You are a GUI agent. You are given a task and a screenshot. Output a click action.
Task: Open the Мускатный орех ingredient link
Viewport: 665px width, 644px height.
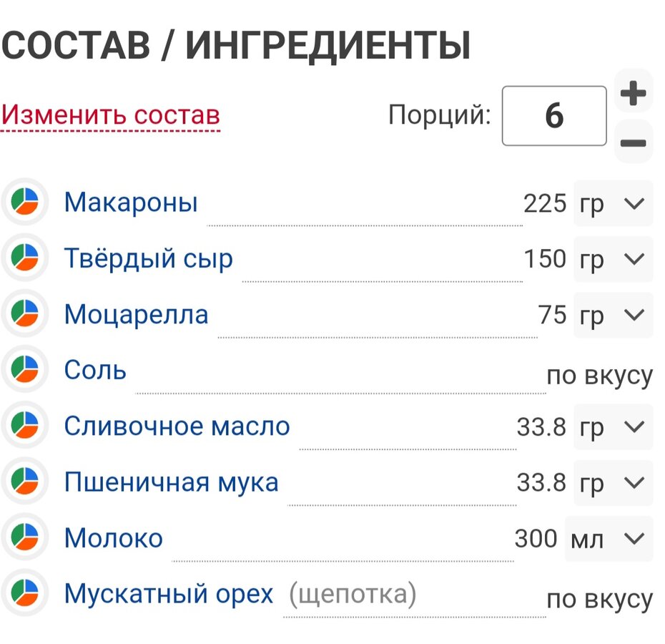pyautogui.click(x=168, y=594)
